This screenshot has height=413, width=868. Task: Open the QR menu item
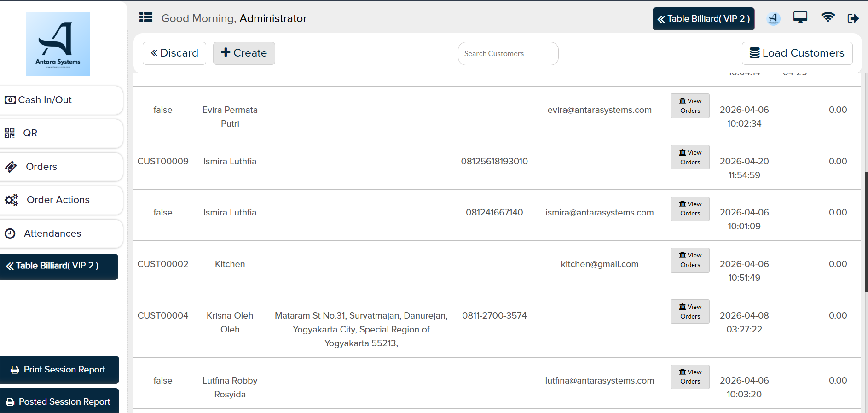click(61, 133)
